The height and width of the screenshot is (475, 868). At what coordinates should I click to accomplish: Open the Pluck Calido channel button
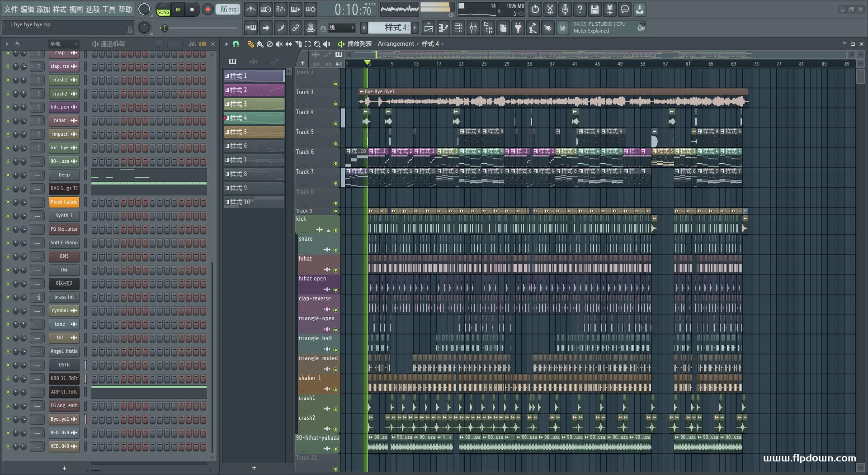(64, 202)
